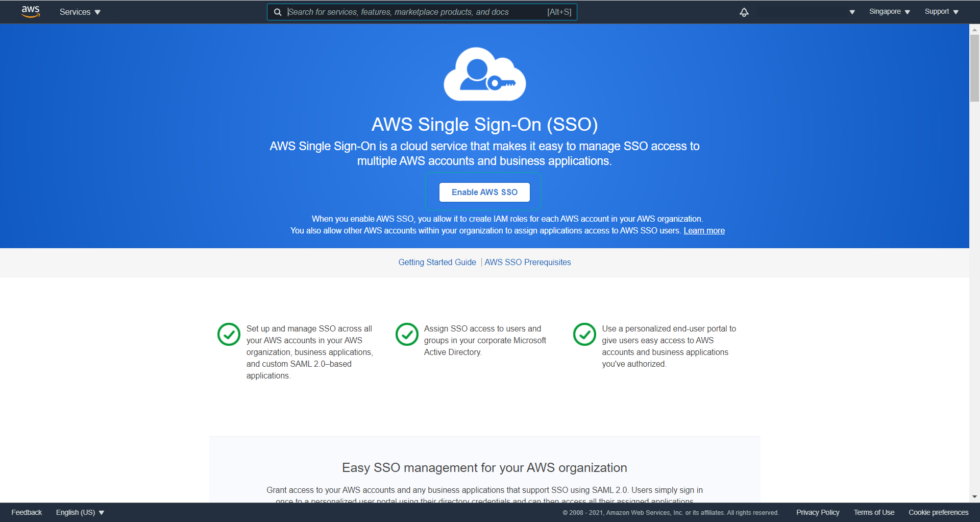
Task: Click the Enable AWS SSO button
Action: click(x=484, y=192)
